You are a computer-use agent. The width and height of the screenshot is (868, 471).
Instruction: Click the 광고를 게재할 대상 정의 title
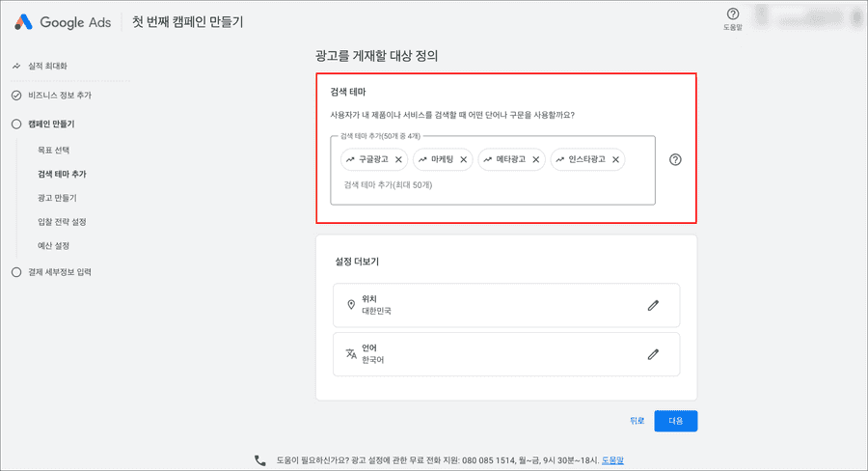pyautogui.click(x=376, y=55)
